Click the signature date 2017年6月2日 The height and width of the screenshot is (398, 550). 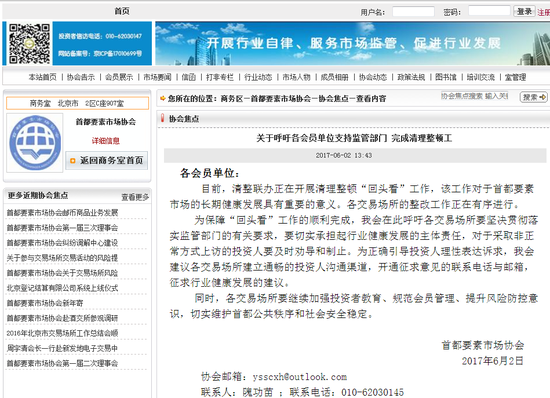492,361
